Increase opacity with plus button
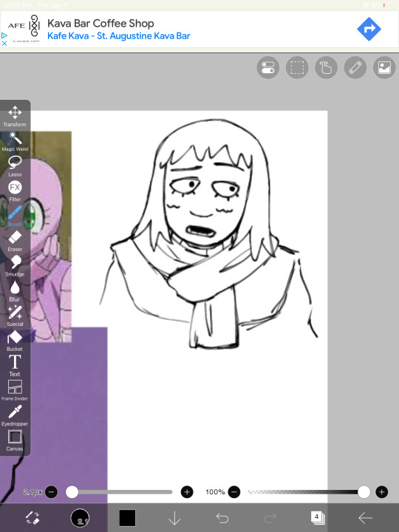Viewport: 399px width, 532px height. click(382, 491)
